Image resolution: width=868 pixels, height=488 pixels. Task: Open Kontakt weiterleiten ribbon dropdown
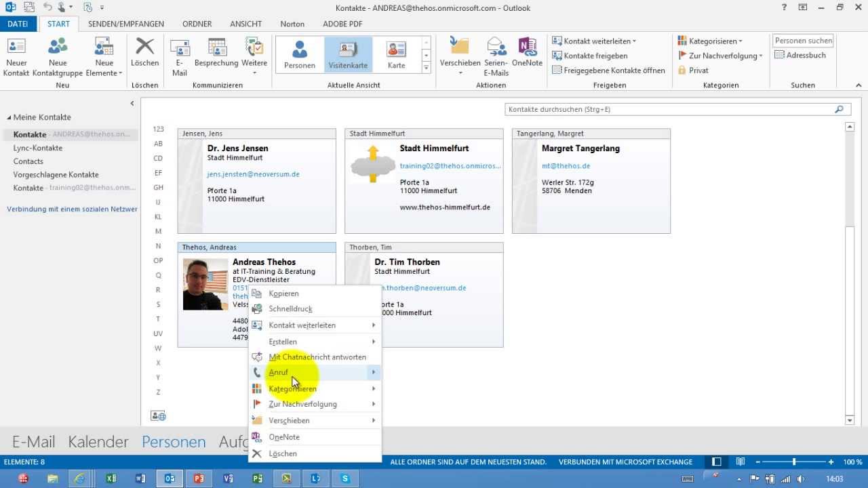(x=594, y=41)
